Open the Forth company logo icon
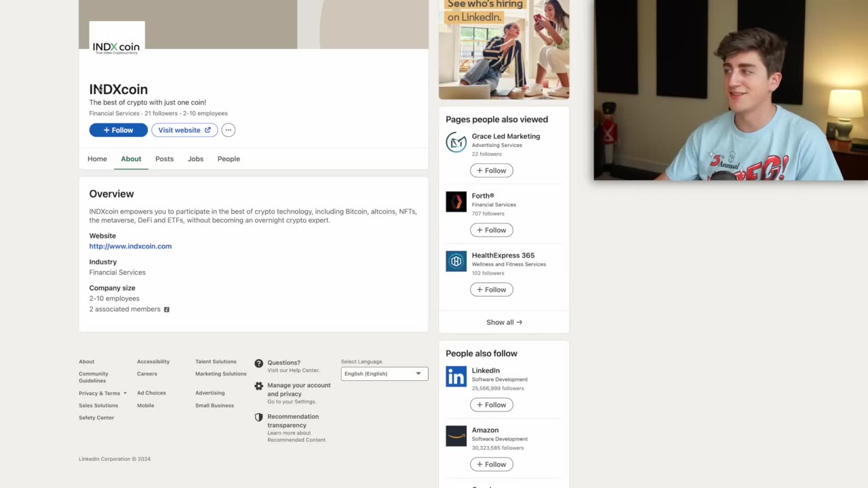Image resolution: width=868 pixels, height=488 pixels. (x=456, y=202)
